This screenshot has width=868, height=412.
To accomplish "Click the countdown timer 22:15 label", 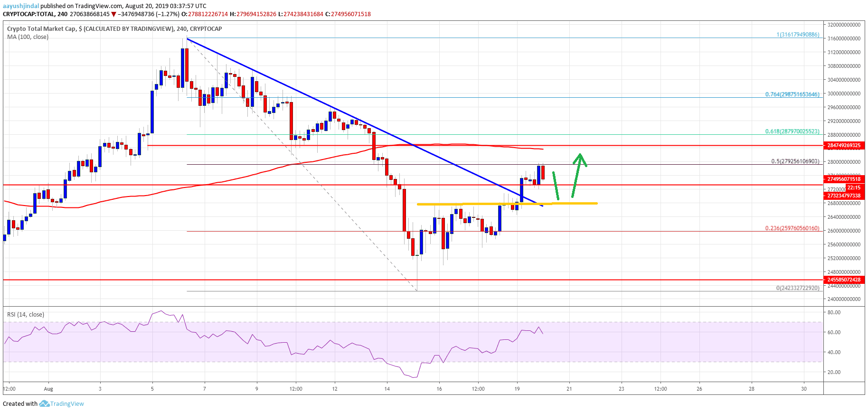I will tap(853, 188).
